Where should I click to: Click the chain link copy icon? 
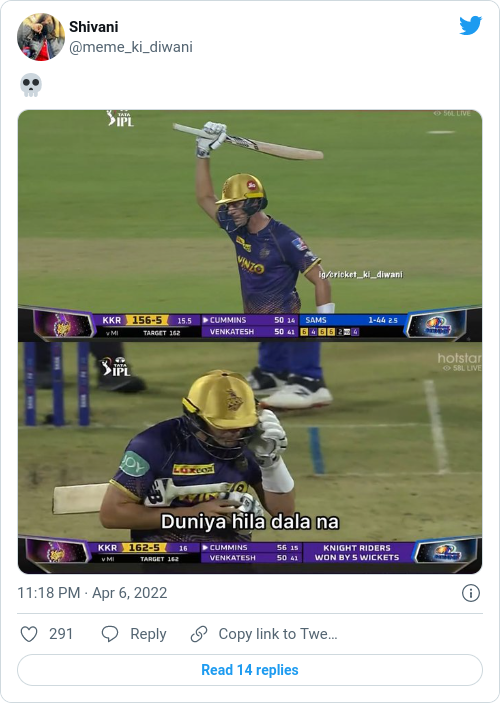click(199, 634)
